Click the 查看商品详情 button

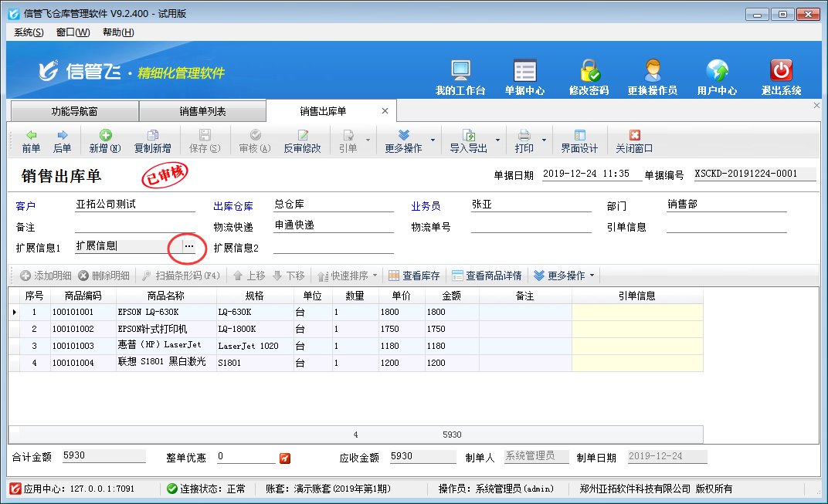(x=487, y=276)
